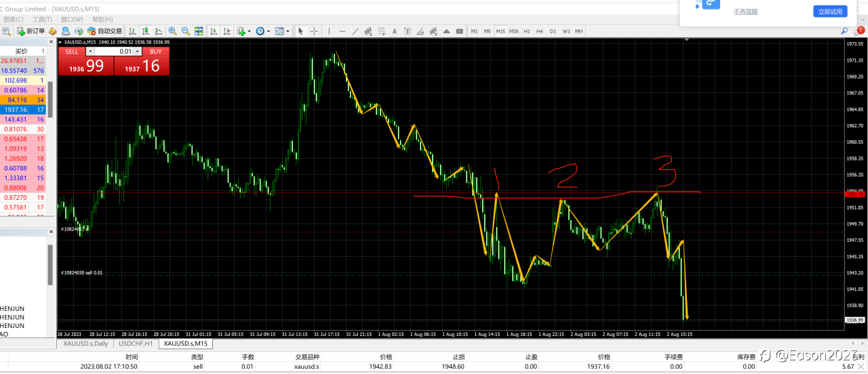Select the crosshair tool
This screenshot has height=374, width=868.
(x=314, y=31)
